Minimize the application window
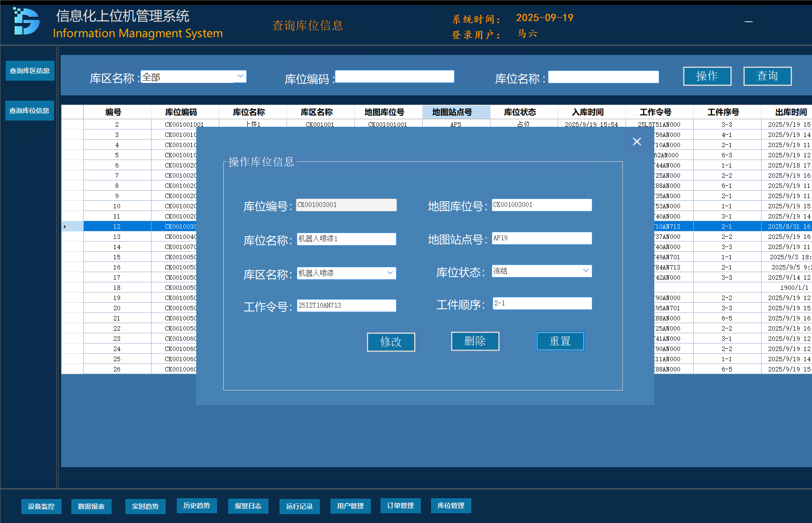The height and width of the screenshot is (523, 812). click(749, 21)
